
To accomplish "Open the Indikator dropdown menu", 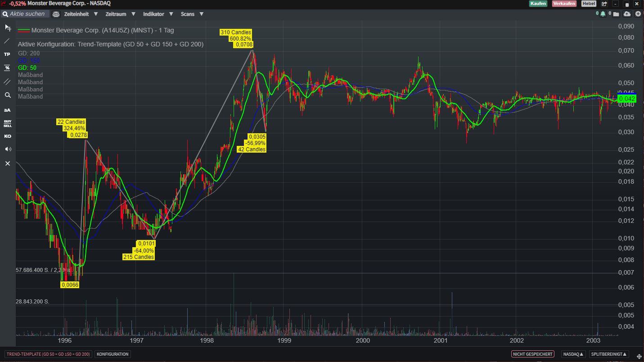I will point(158,14).
